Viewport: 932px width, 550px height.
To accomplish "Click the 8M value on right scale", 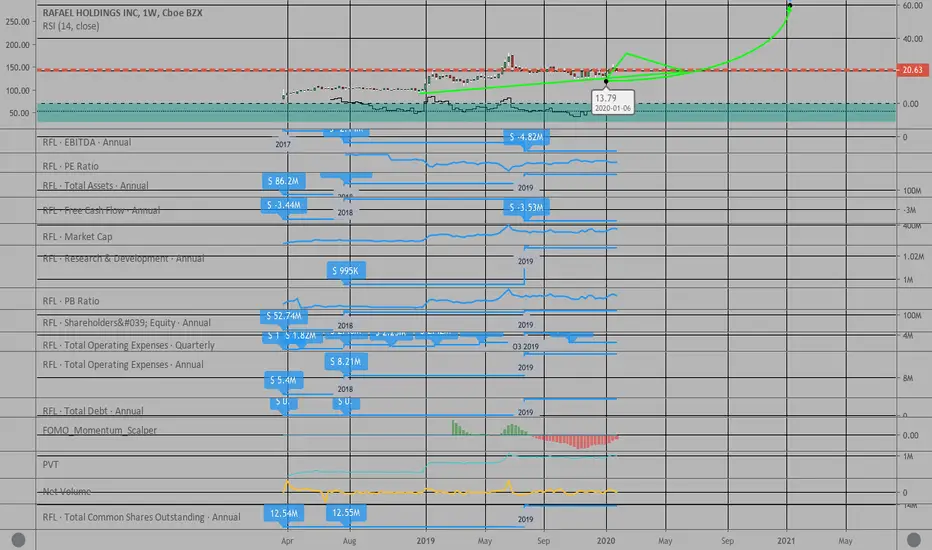I will pos(908,378).
